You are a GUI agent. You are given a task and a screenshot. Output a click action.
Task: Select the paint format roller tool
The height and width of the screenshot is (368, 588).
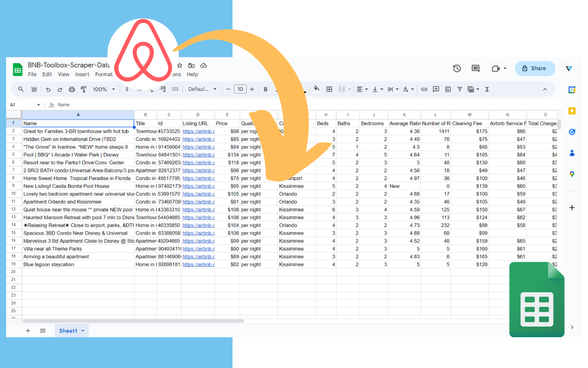(84, 89)
